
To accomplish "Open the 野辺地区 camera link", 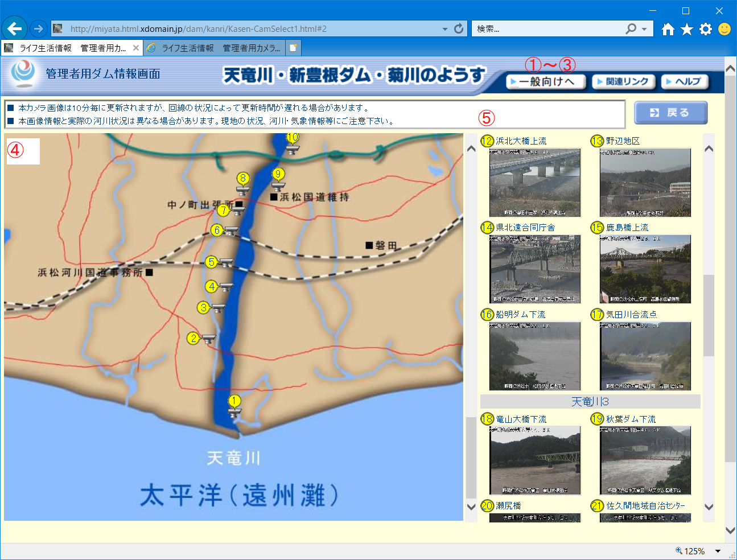I will [x=623, y=141].
